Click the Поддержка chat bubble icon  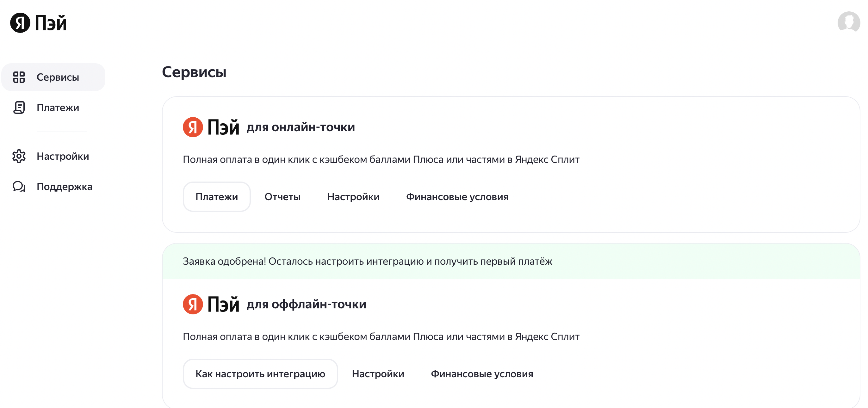(19, 186)
